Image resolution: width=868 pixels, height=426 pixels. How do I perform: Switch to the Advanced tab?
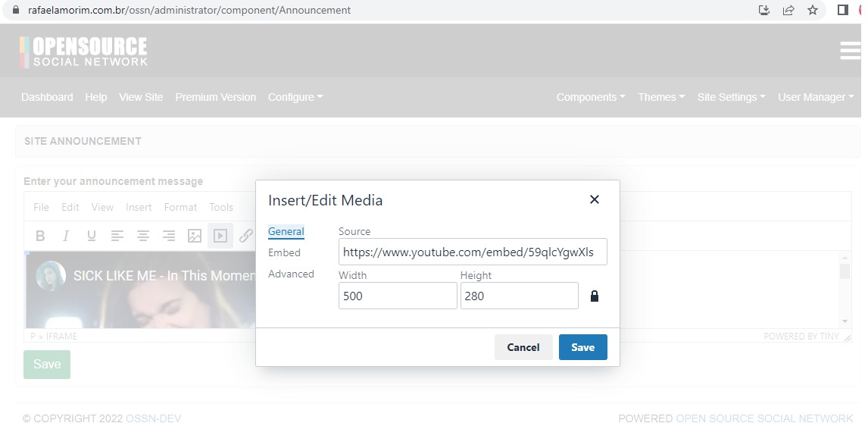(291, 274)
